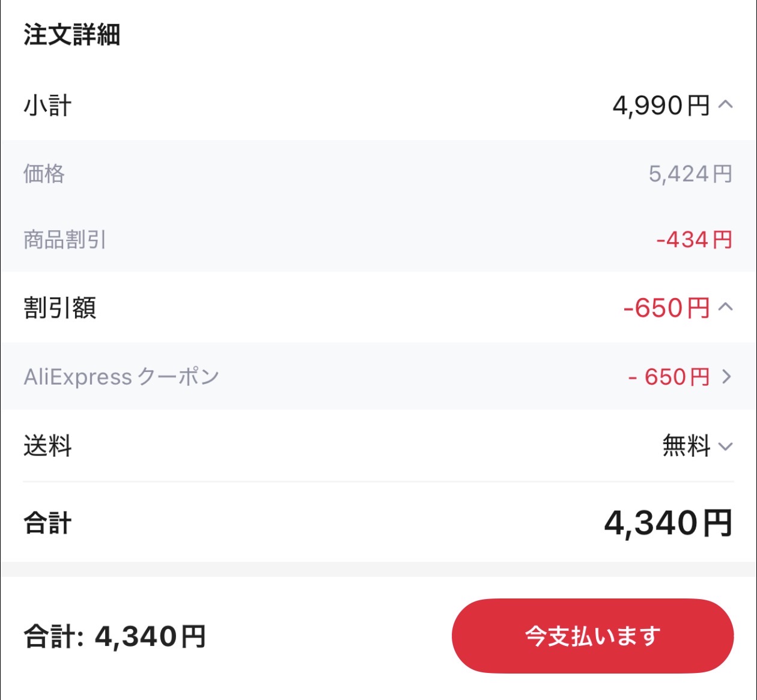Tap the 4,340円 grand total value
The height and width of the screenshot is (700, 757).
click(666, 523)
